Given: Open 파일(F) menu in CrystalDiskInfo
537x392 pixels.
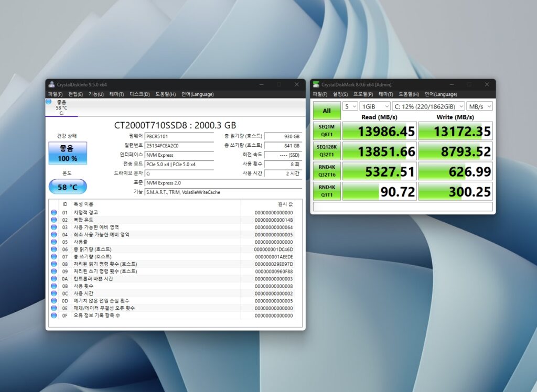Looking at the screenshot, I should coord(55,94).
